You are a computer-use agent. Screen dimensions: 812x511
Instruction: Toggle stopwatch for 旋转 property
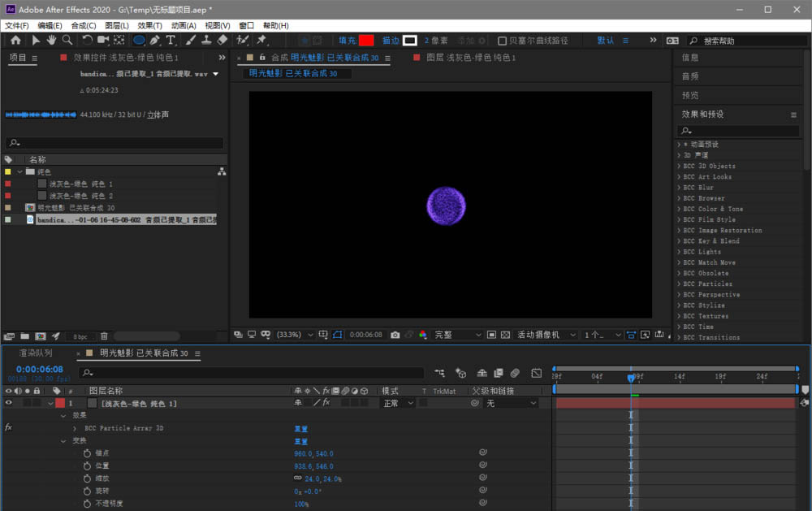point(87,491)
